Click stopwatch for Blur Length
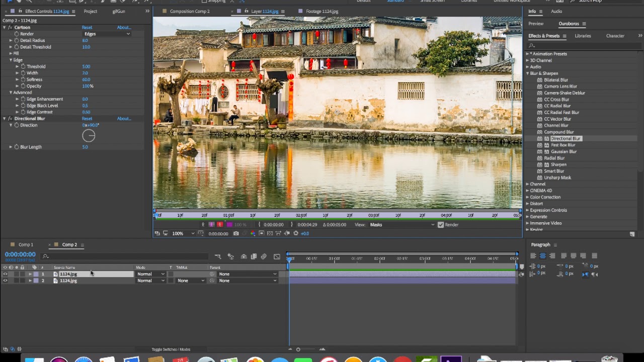This screenshot has height=362, width=644. coord(17,147)
